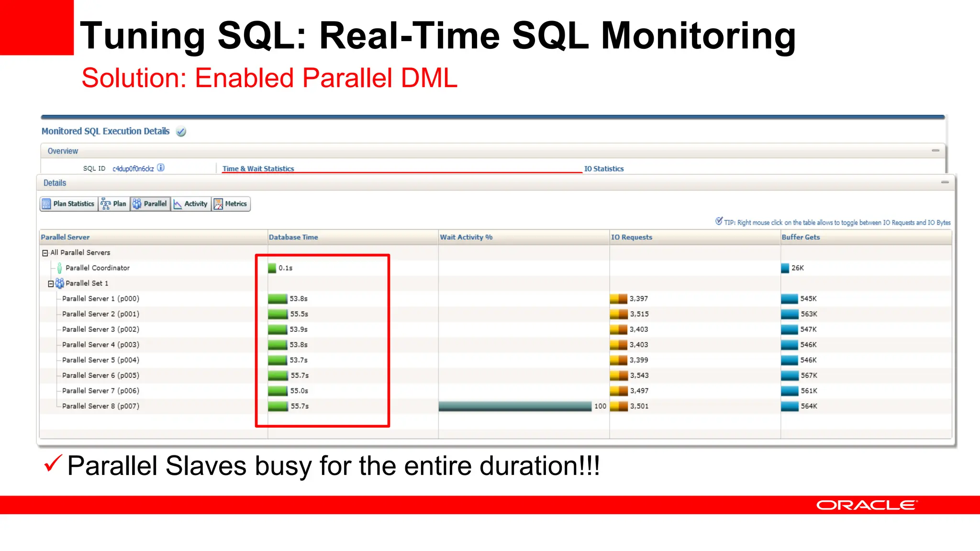Click the Parallel Set 1 group icon
The image size is (980, 551).
coord(59,283)
